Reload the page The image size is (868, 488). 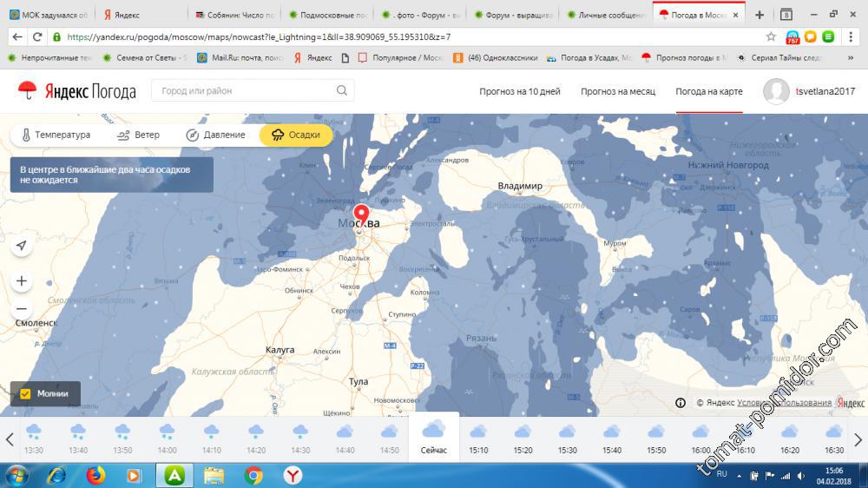click(x=37, y=36)
